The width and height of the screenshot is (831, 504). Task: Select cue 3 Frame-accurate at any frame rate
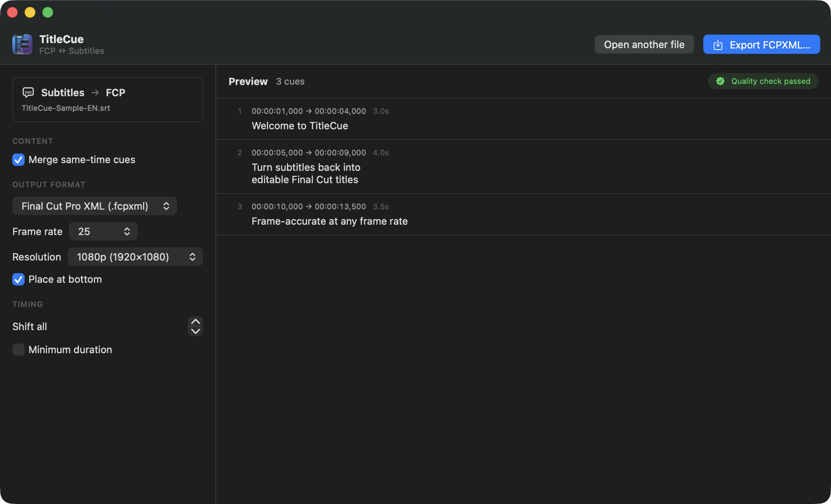coord(523,214)
